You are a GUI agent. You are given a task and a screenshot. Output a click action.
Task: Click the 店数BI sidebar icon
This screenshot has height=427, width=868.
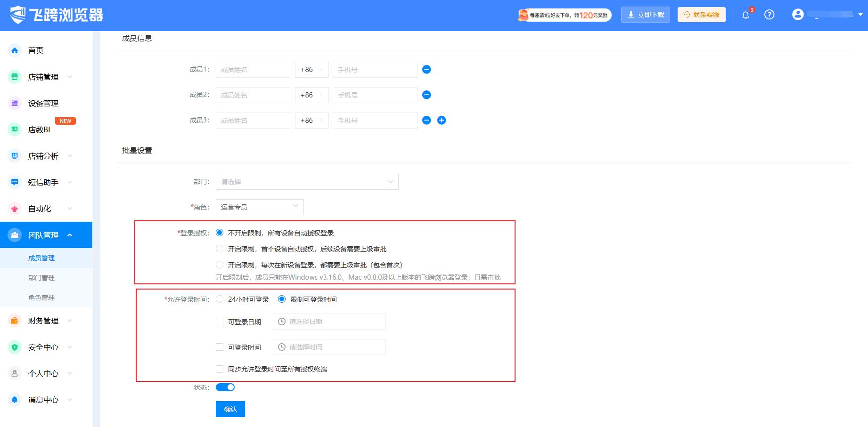pos(15,129)
